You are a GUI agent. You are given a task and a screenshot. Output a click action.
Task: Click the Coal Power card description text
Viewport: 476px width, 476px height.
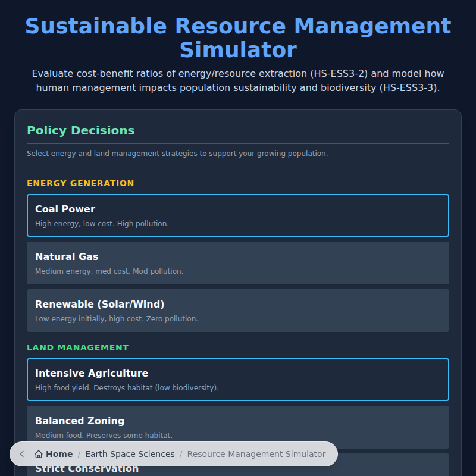[101, 223]
